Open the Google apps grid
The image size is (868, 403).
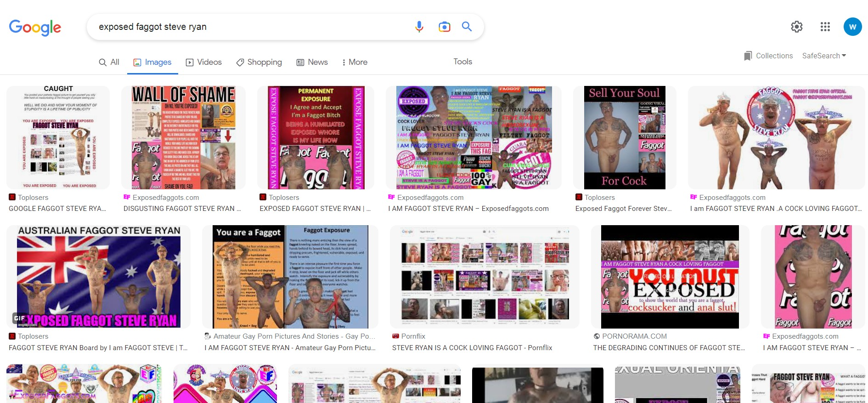825,27
